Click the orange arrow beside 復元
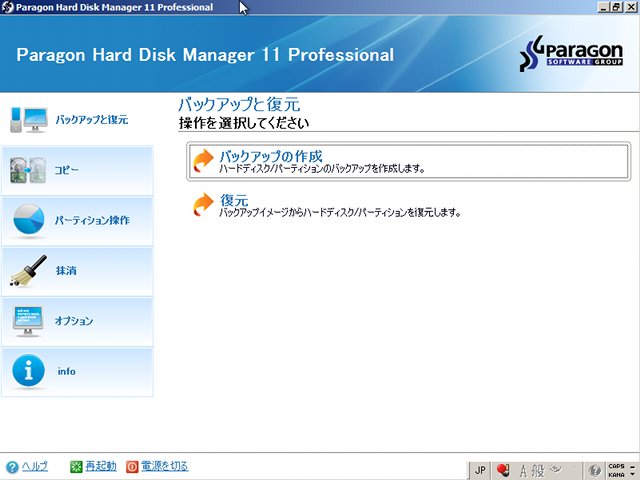This screenshot has width=640, height=480. [x=203, y=204]
